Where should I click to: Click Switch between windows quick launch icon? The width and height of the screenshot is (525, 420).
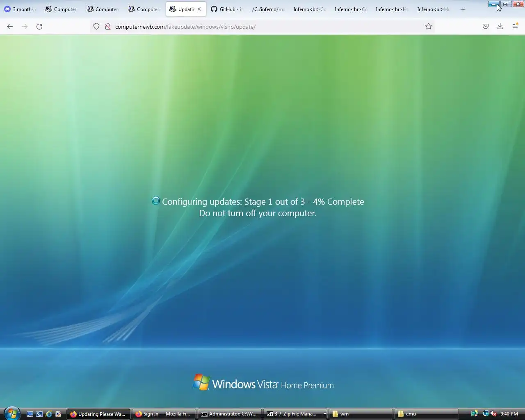(39, 414)
